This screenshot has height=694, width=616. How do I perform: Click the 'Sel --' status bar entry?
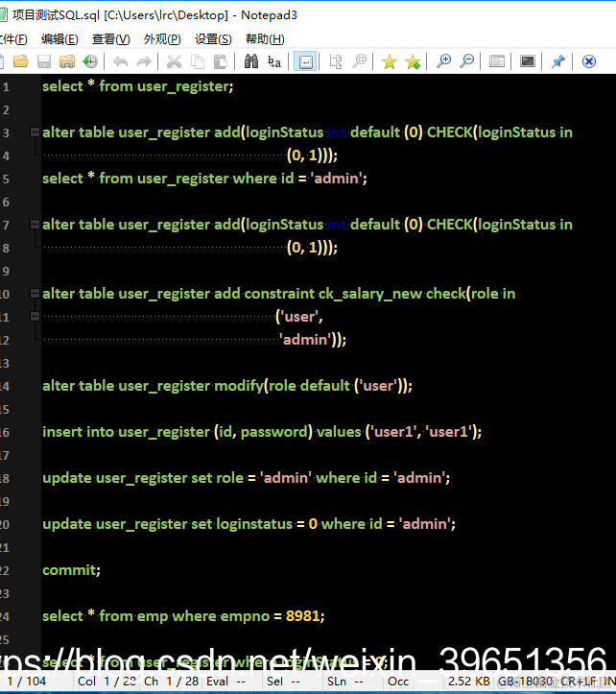tap(283, 682)
